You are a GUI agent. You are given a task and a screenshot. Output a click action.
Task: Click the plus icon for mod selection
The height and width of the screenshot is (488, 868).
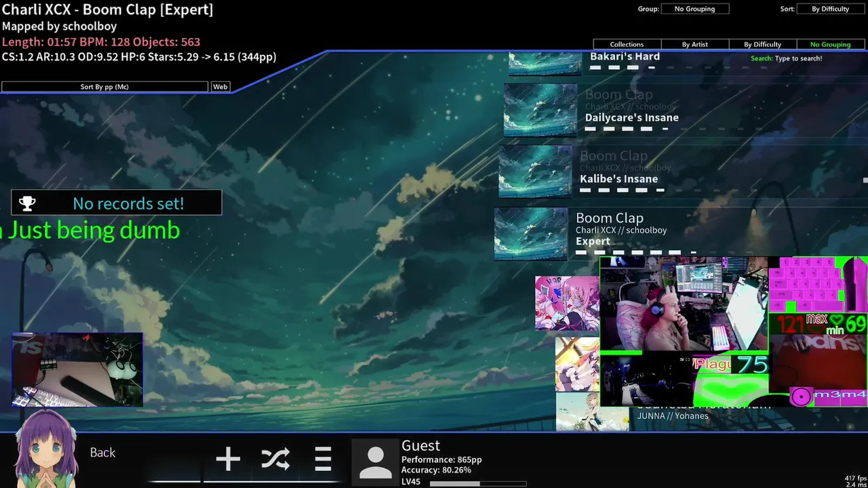click(228, 459)
